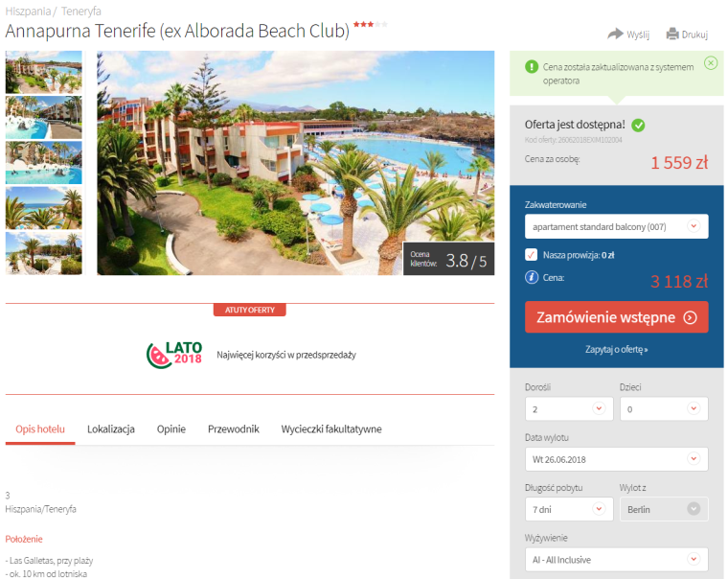The width and height of the screenshot is (728, 579).
Task: Select the first hotel thumbnail photo
Action: pos(44,72)
